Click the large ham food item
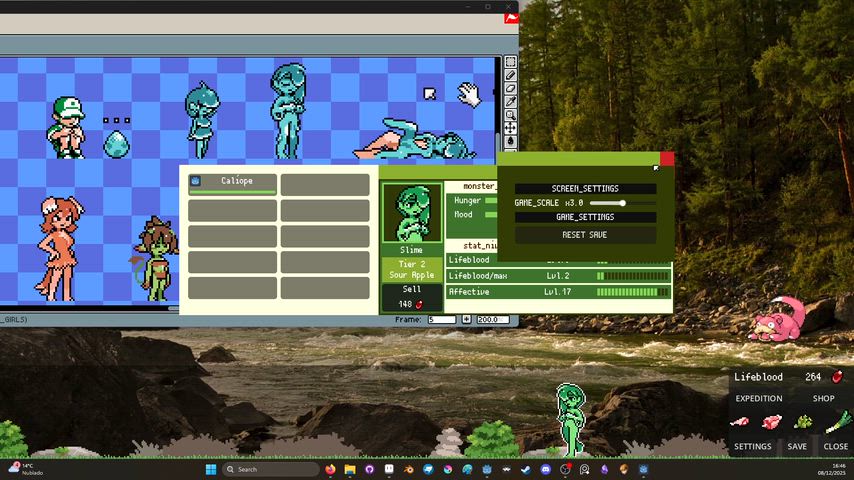This screenshot has width=854, height=480. (771, 422)
